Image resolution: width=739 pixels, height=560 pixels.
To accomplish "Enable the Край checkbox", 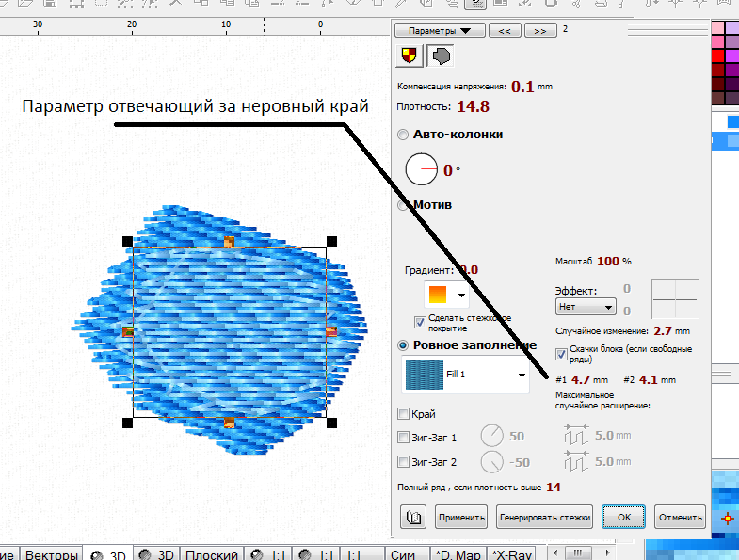I will coord(404,414).
